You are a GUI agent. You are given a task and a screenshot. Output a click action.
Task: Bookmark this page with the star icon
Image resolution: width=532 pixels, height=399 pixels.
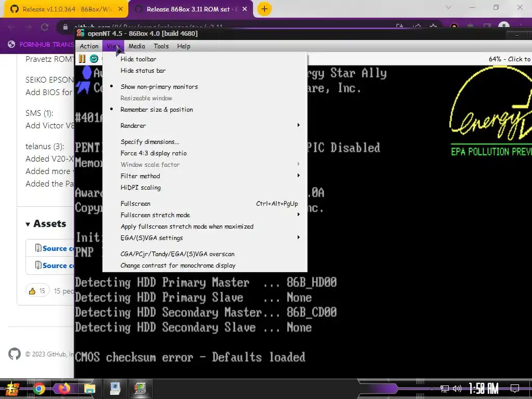pyautogui.click(x=433, y=26)
